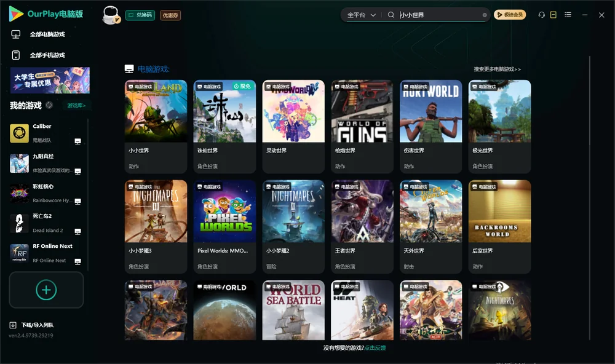The height and width of the screenshot is (364, 615).
Task: Open the 枪焰世界 World of Guns card
Action: (x=362, y=127)
